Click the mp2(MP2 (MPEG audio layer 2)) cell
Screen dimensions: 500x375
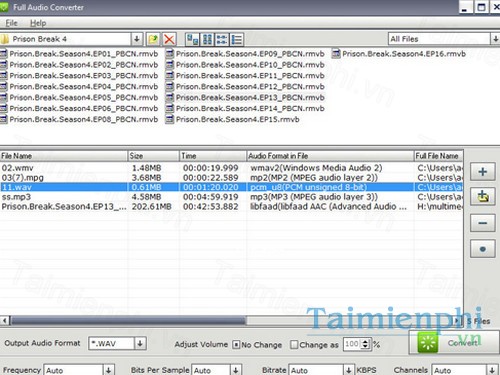(314, 177)
